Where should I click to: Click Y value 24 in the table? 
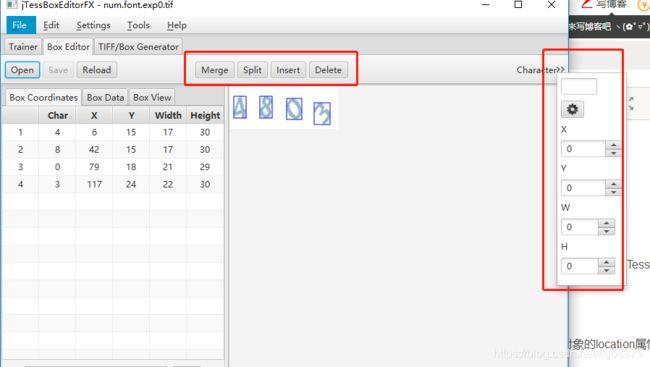tap(131, 184)
